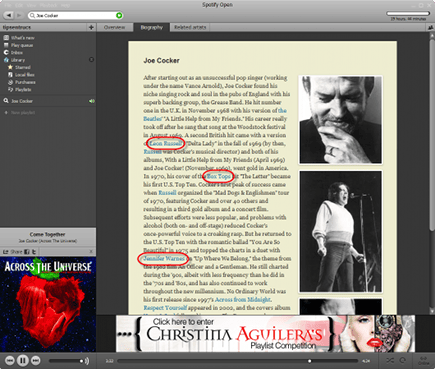Go forward with the right arrow button
The height and width of the screenshot is (369, 435).
19,15
